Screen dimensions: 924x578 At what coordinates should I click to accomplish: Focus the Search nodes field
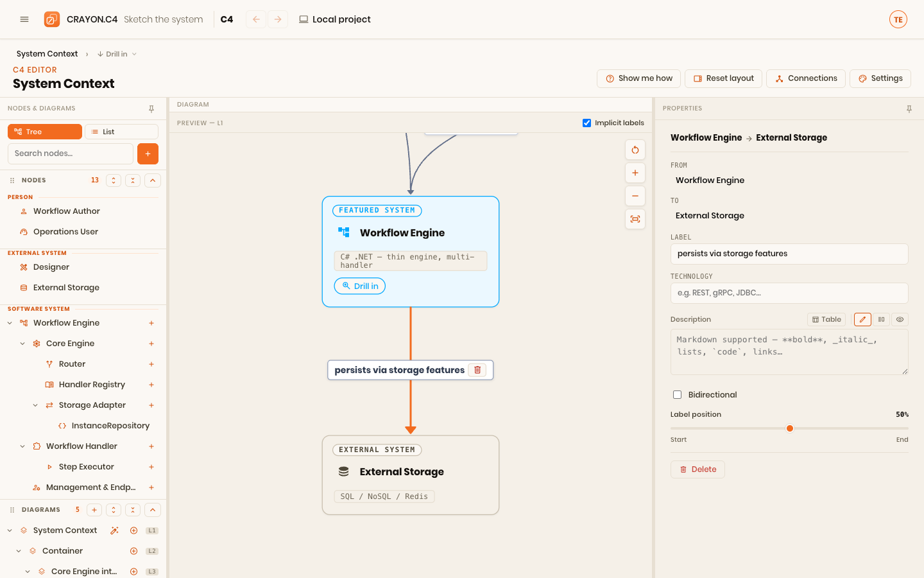pos(71,153)
